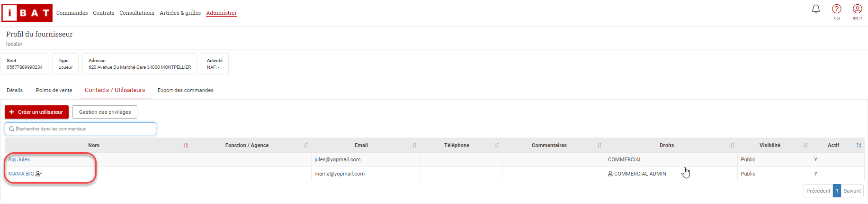The image size is (868, 204).
Task: Sort by Nom column sort icon
Action: pos(186,145)
